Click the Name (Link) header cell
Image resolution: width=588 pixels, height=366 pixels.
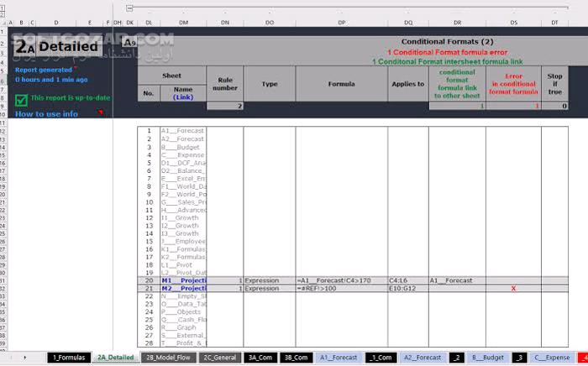click(183, 93)
